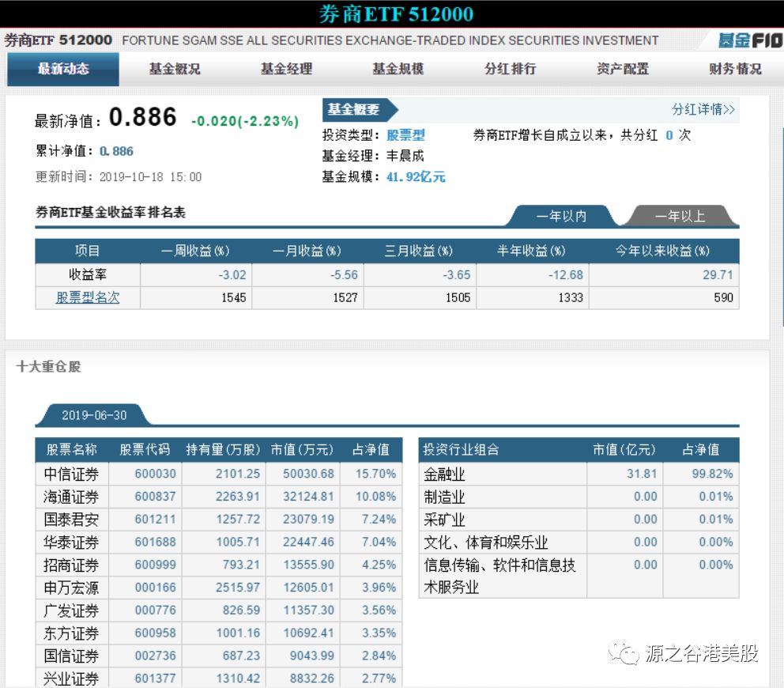
Task: Switch to the 基金概况 tab
Action: [x=175, y=69]
